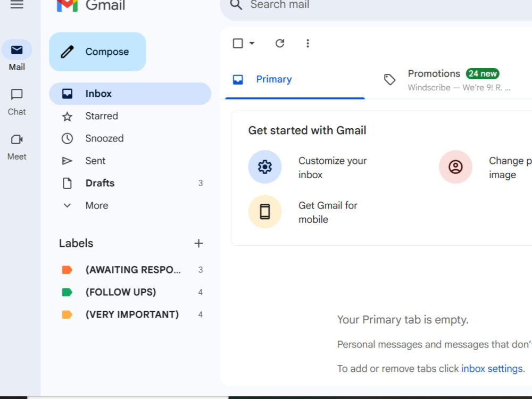Image resolution: width=532 pixels, height=399 pixels.
Task: Click the Primary tab inbox icon
Action: click(238, 79)
